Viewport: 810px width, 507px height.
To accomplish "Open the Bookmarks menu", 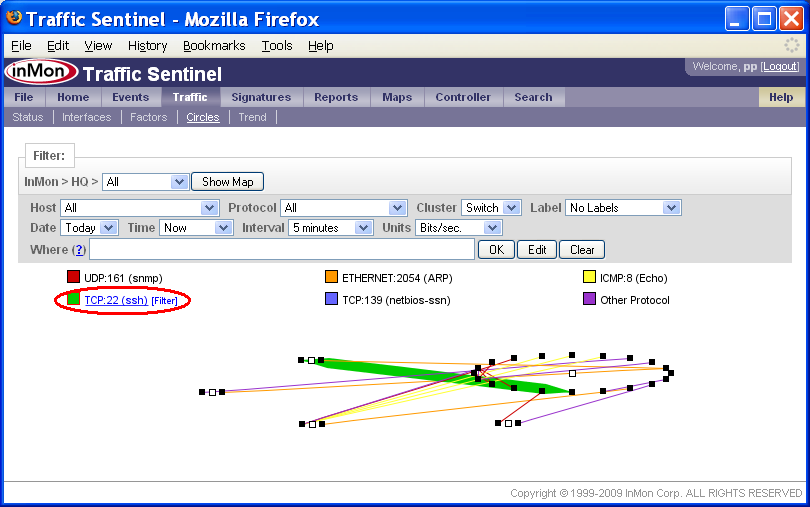I will (214, 46).
